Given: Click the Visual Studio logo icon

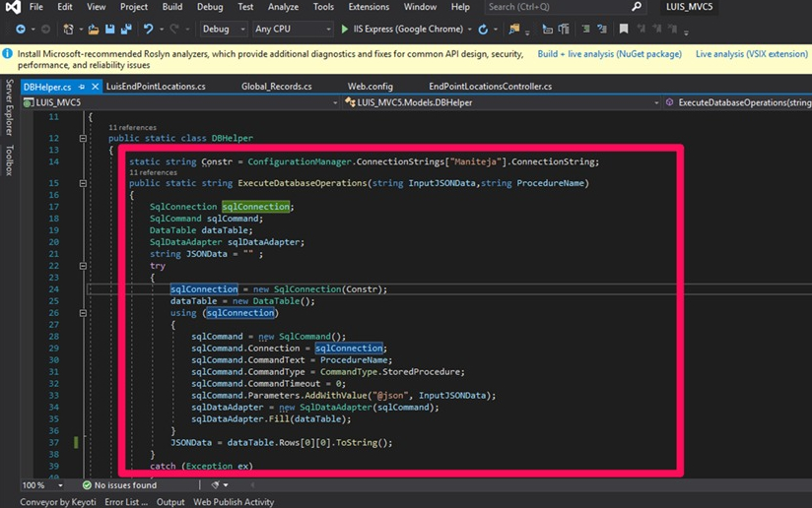Looking at the screenshot, I should coord(13,7).
